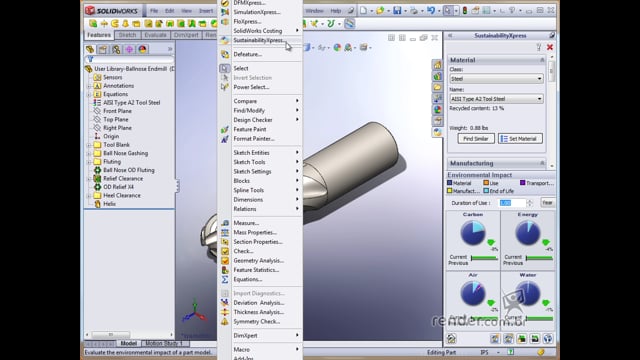The image size is (640, 360).
Task: Expand the Annotations tree node
Action: tap(89, 86)
